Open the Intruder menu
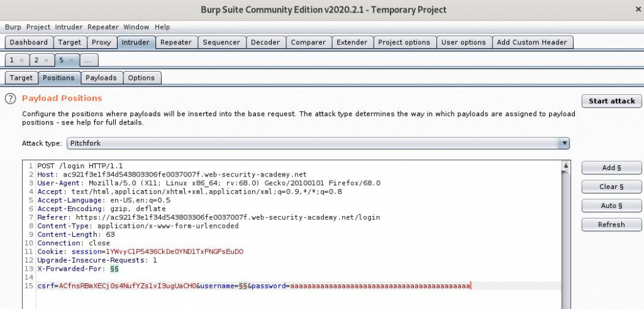The image size is (644, 309). [x=69, y=27]
